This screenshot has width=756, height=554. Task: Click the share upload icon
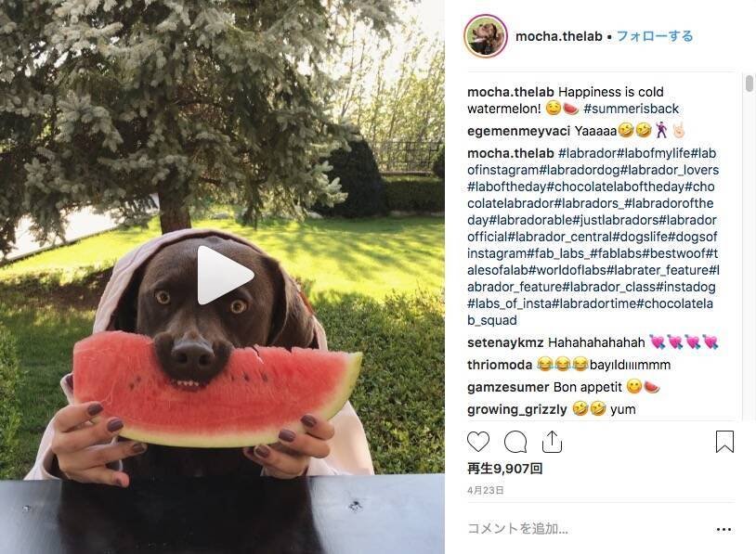(552, 442)
